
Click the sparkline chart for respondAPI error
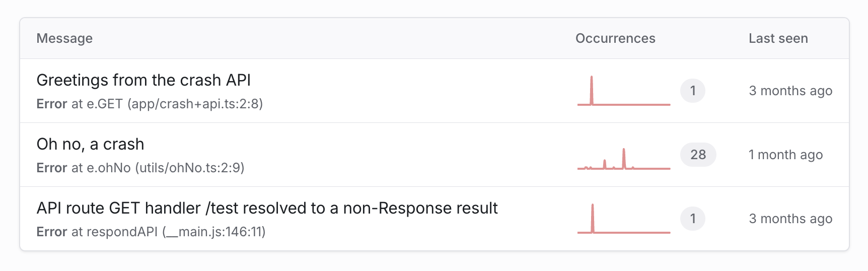(623, 219)
